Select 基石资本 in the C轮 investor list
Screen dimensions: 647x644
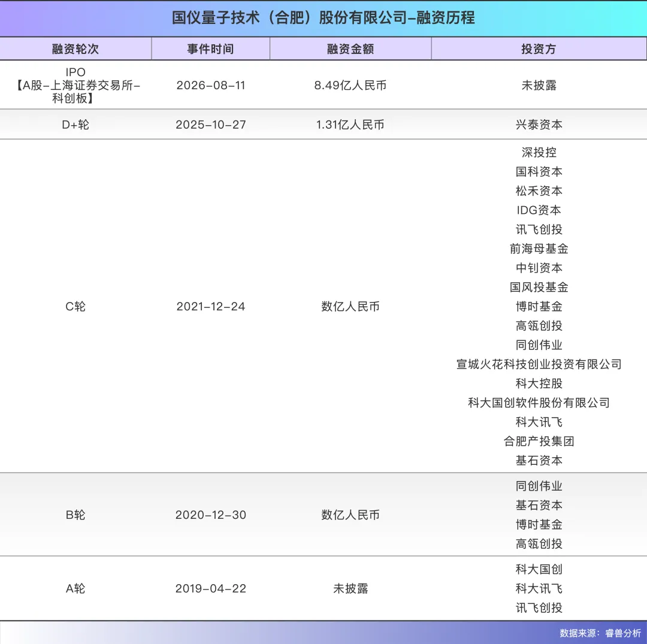tap(539, 461)
